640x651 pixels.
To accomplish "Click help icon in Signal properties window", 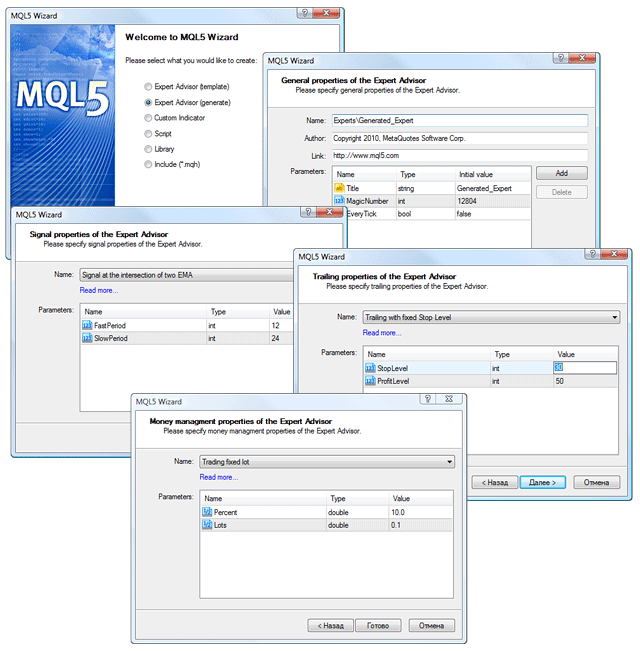I will click(308, 212).
